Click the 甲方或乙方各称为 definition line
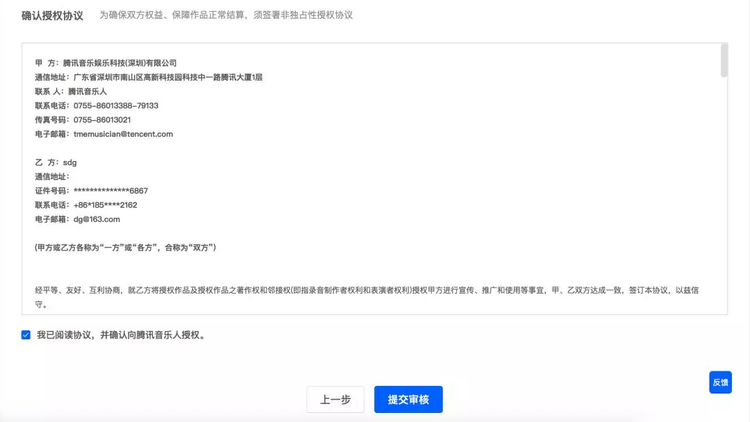The width and height of the screenshot is (750, 422). (x=125, y=247)
